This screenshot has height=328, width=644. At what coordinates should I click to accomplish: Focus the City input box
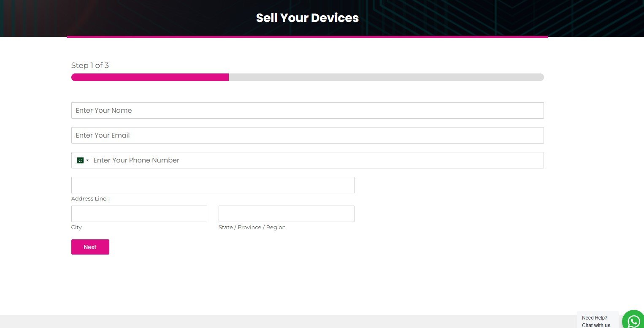pos(139,214)
